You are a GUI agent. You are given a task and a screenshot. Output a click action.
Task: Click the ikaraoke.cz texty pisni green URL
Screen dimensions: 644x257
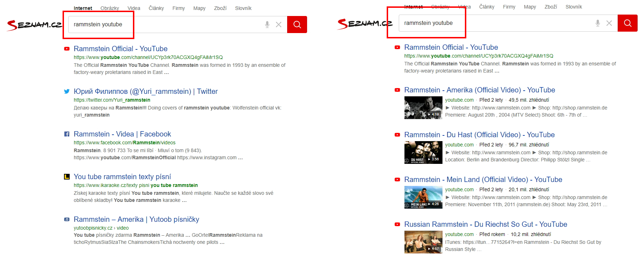(x=136, y=185)
